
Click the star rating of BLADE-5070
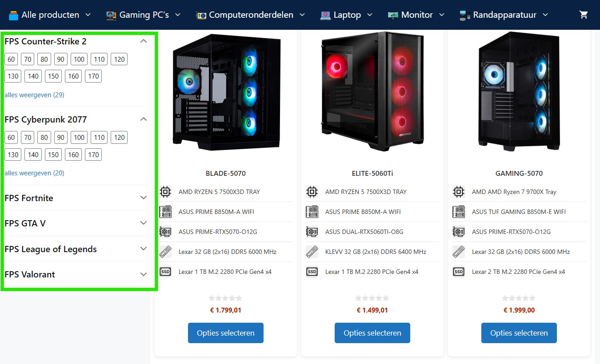226,298
